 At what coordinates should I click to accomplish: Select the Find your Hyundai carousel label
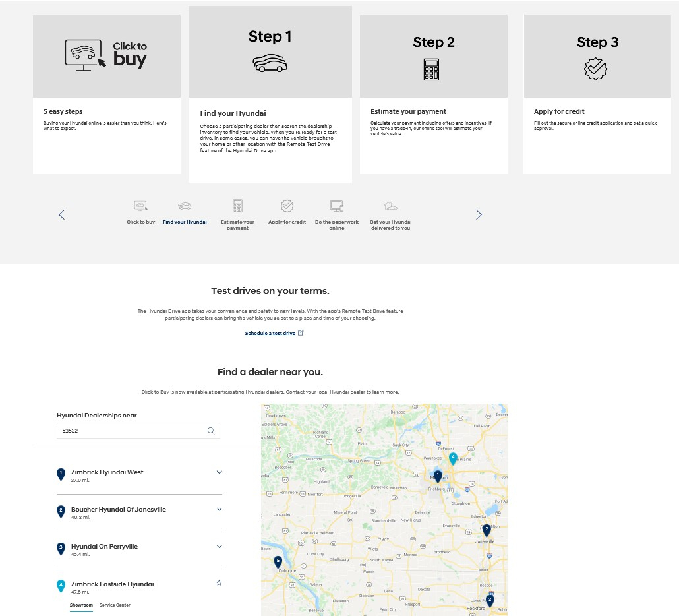(185, 222)
